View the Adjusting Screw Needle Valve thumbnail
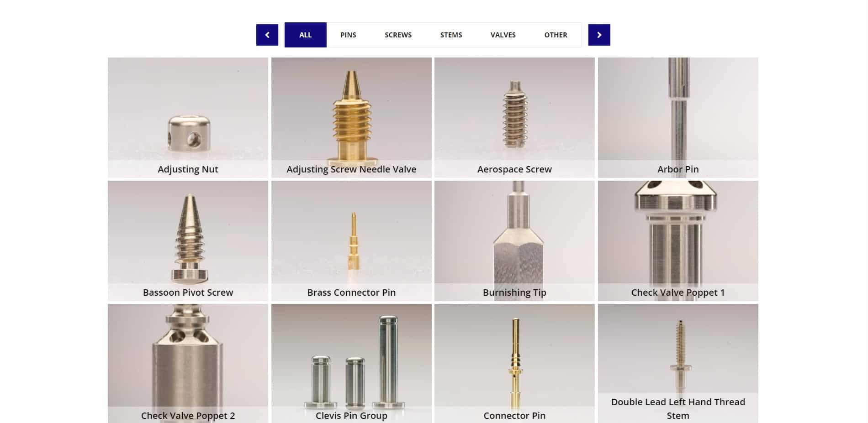This screenshot has height=423, width=868. pos(351,118)
